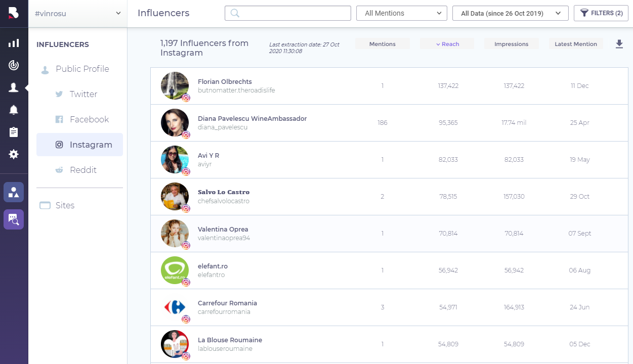This screenshot has width=633, height=364.
Task: Open Avi Y R influencer name
Action: click(x=208, y=155)
